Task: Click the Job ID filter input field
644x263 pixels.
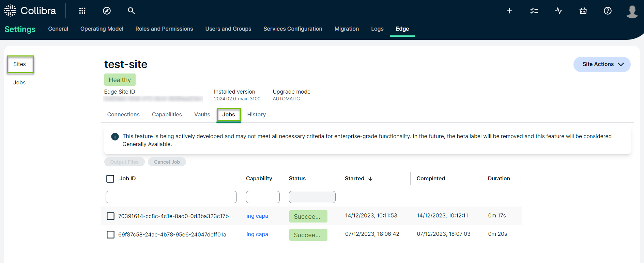Action: tap(171, 197)
